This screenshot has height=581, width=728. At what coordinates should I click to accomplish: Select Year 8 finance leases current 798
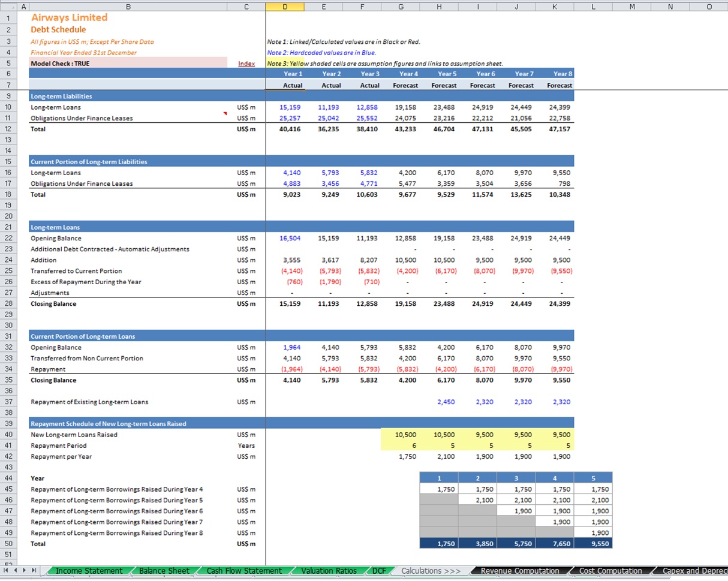tap(564, 184)
